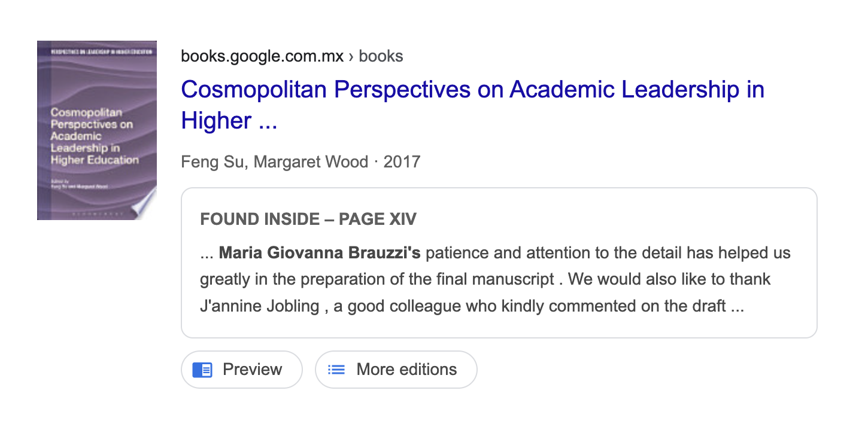Click the "books" breadcrumb segment

[381, 57]
